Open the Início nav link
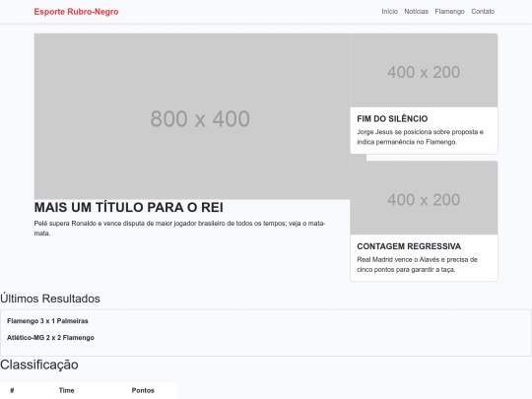This screenshot has width=532, height=399. click(389, 12)
